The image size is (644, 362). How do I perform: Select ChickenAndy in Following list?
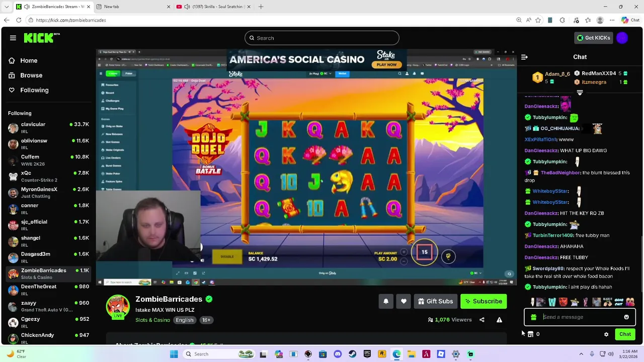pos(49,338)
